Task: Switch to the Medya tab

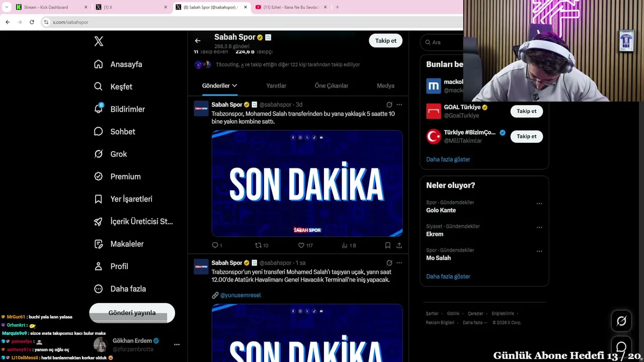Action: (385, 85)
